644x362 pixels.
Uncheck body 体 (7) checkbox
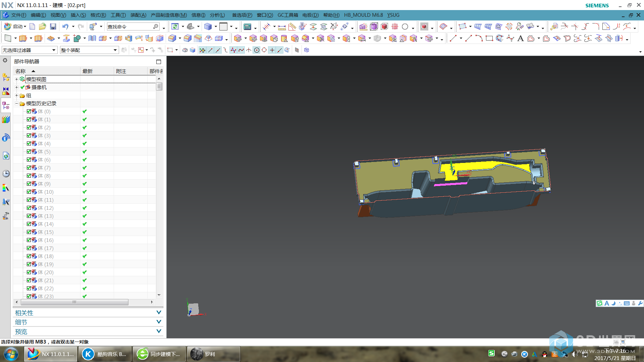29,168
